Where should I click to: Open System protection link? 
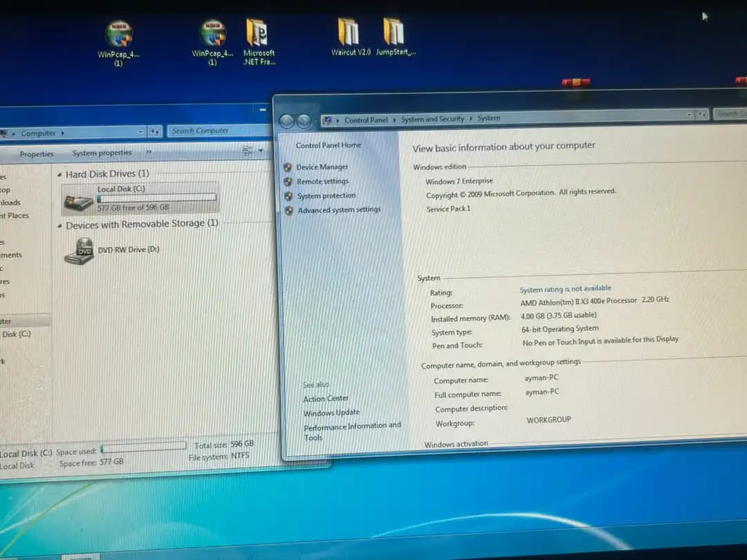click(326, 196)
